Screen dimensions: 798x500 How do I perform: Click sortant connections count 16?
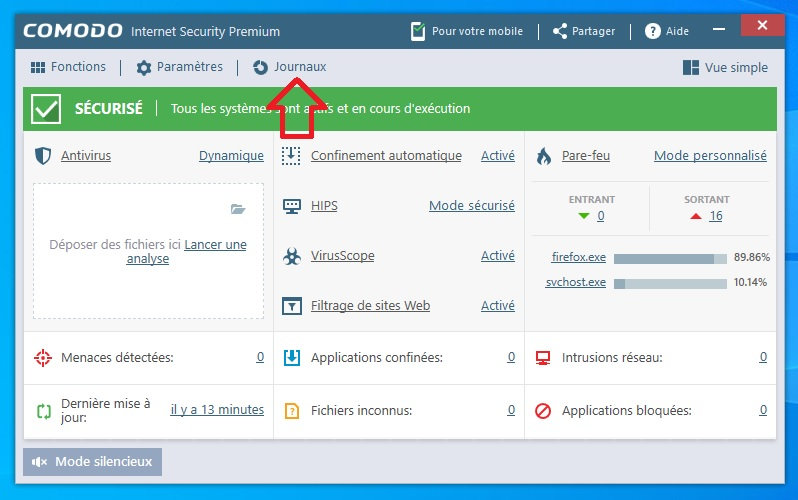(x=716, y=216)
